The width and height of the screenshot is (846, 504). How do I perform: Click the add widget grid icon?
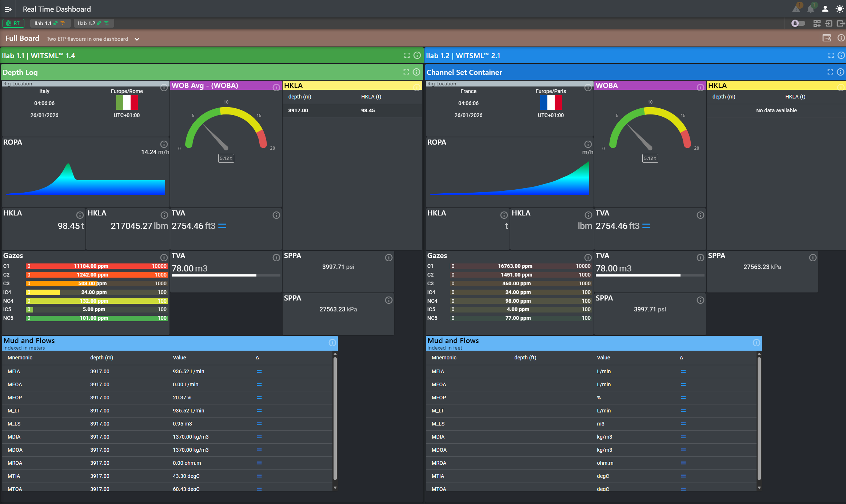(x=817, y=23)
